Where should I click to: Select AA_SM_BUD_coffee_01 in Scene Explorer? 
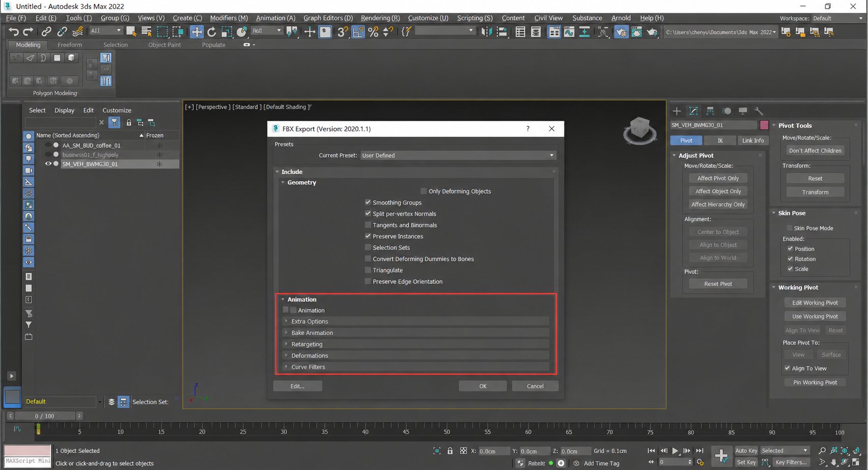pos(91,146)
